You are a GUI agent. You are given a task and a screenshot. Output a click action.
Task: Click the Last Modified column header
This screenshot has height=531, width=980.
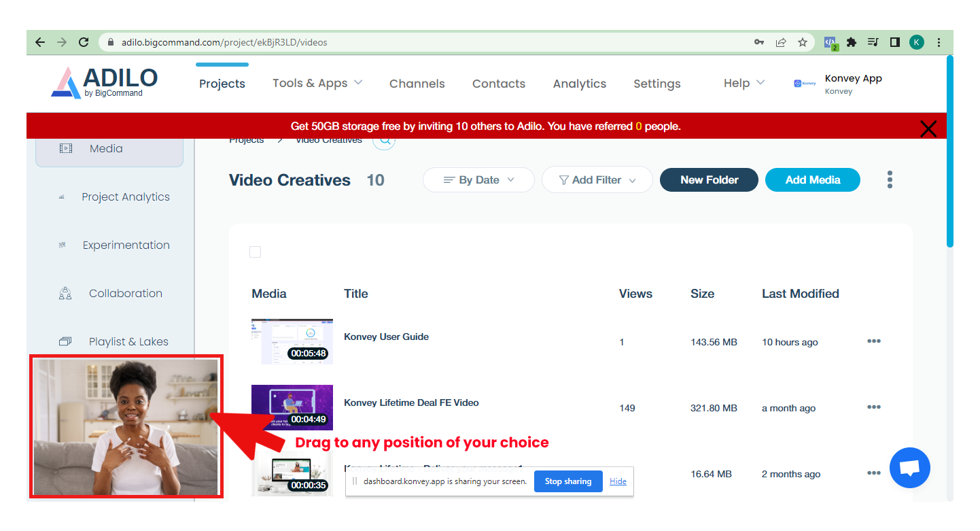(801, 294)
